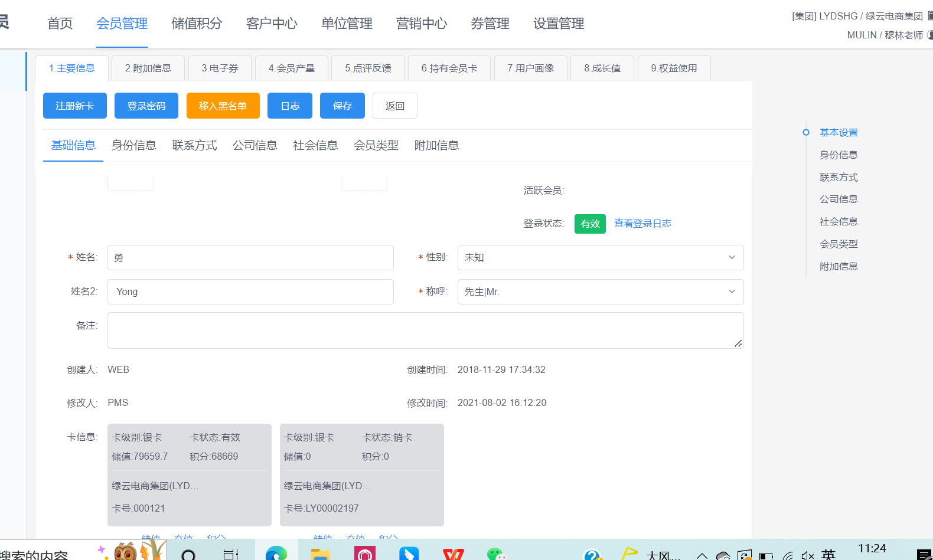Switch to the 2.附加信息 tab

coord(148,68)
